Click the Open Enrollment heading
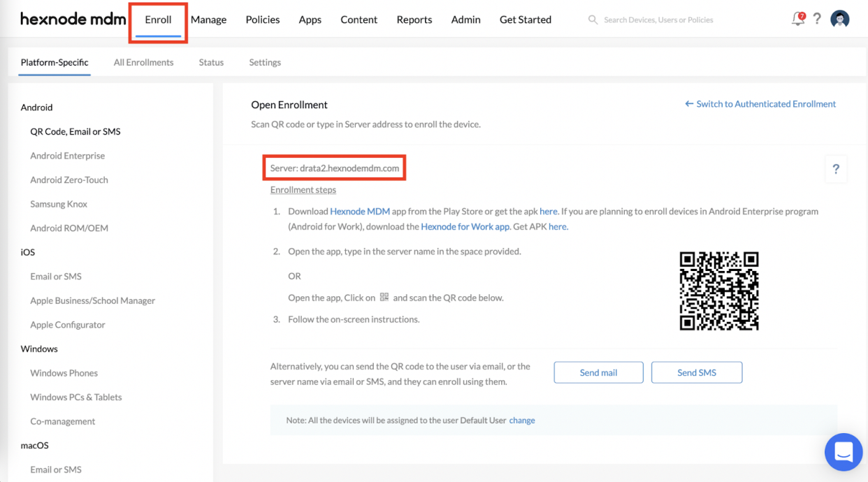The image size is (868, 482). coord(289,105)
